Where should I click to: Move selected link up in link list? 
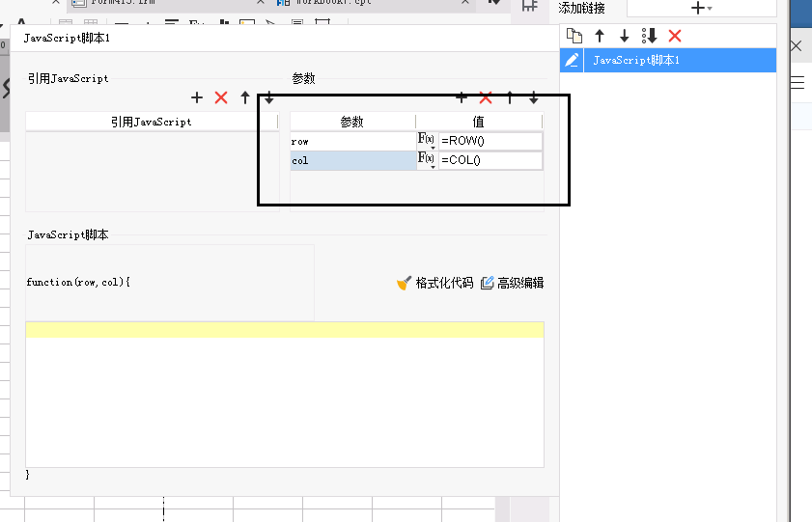[x=600, y=36]
